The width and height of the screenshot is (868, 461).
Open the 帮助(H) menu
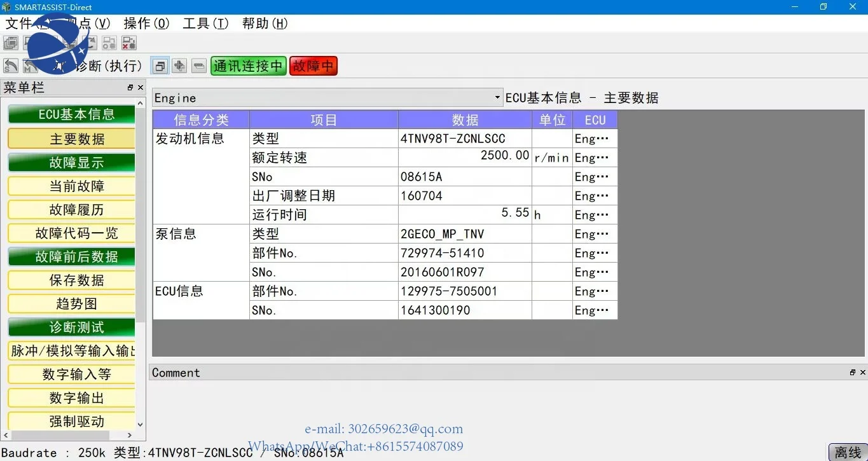(x=265, y=24)
